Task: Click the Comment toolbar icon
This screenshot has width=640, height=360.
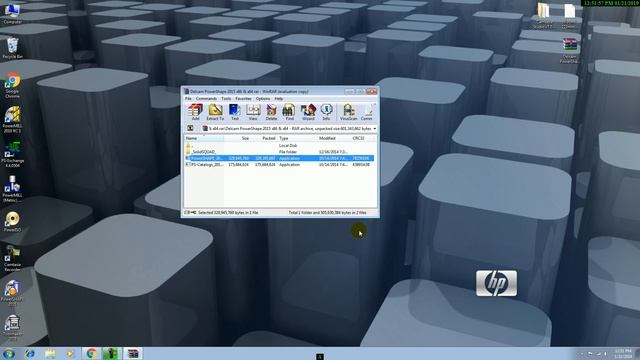Action: (367, 112)
